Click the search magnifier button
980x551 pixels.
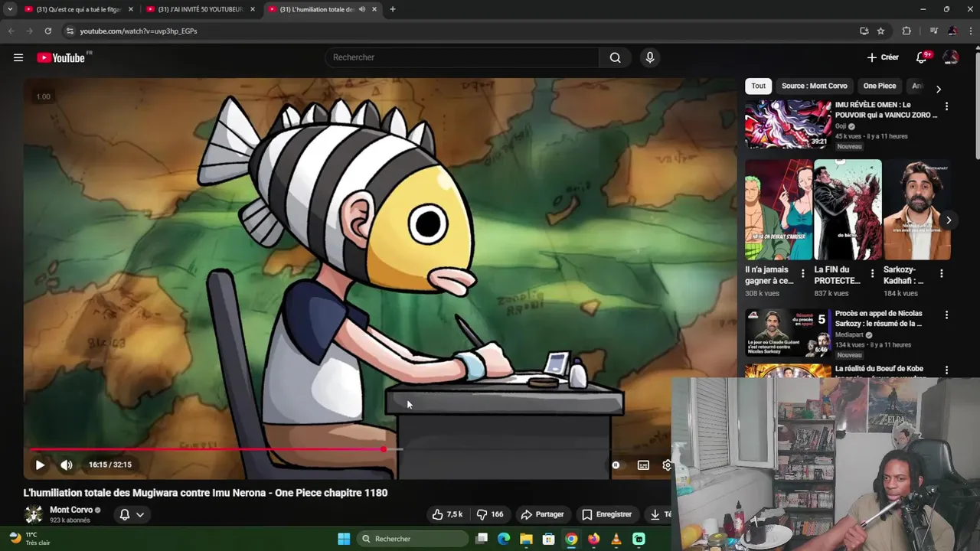(615, 57)
